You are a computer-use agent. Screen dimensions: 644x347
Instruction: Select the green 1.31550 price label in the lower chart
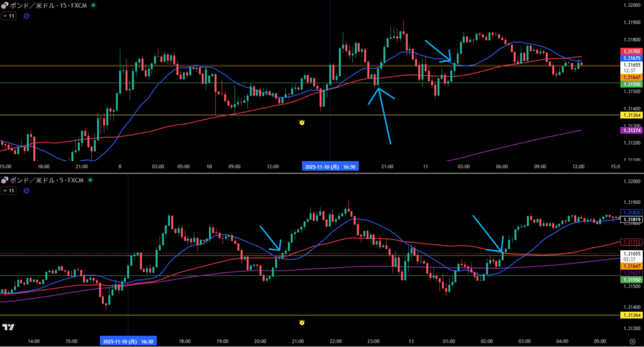click(x=630, y=279)
